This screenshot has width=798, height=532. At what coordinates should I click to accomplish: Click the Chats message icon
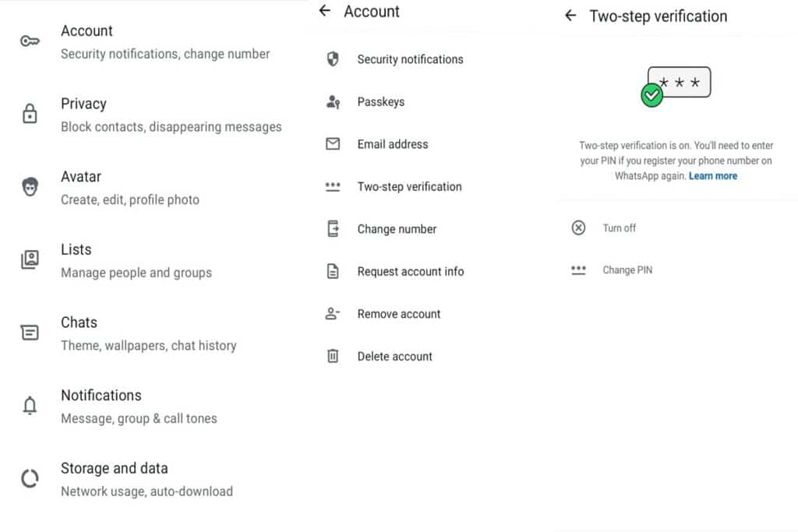click(x=30, y=333)
